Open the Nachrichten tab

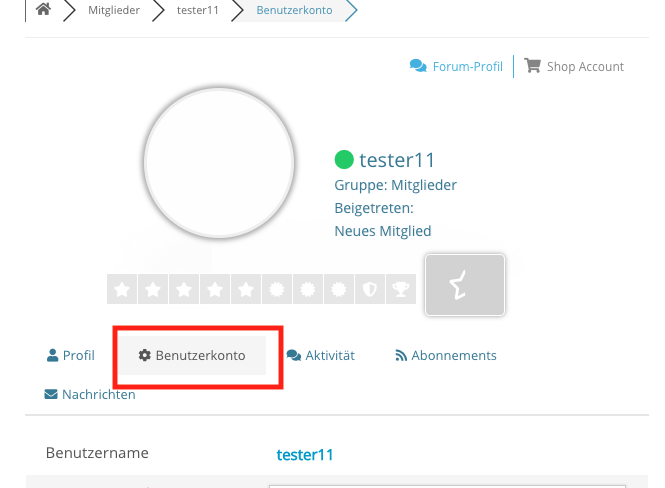tap(90, 394)
